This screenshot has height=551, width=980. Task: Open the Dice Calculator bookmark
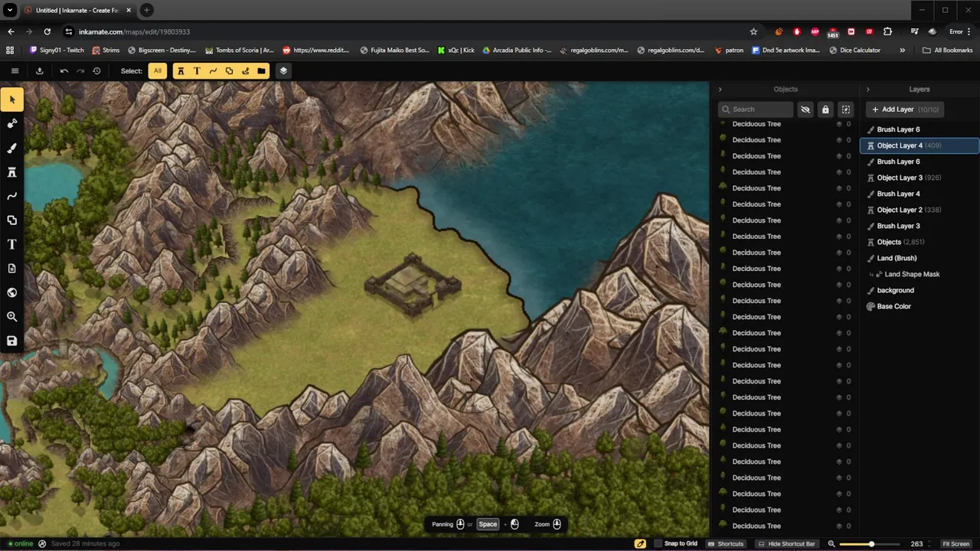click(855, 51)
